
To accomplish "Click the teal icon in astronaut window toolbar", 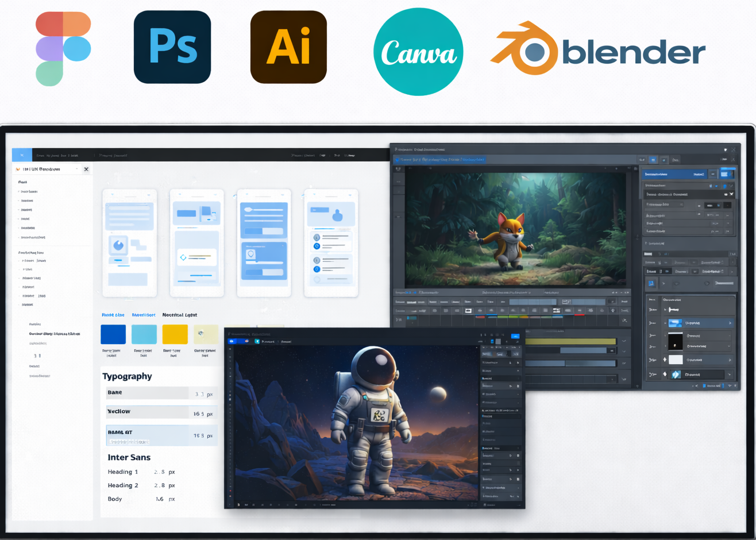I will click(x=257, y=341).
